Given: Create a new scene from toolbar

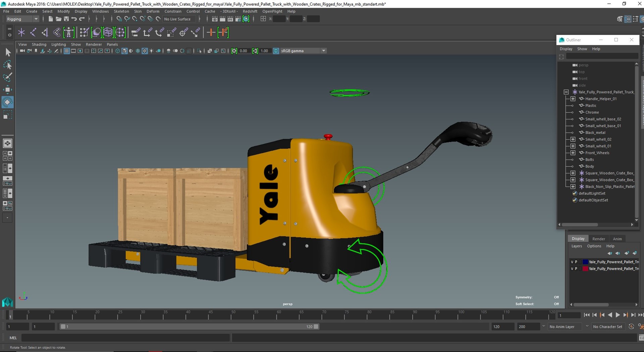Looking at the screenshot, I should [50, 19].
